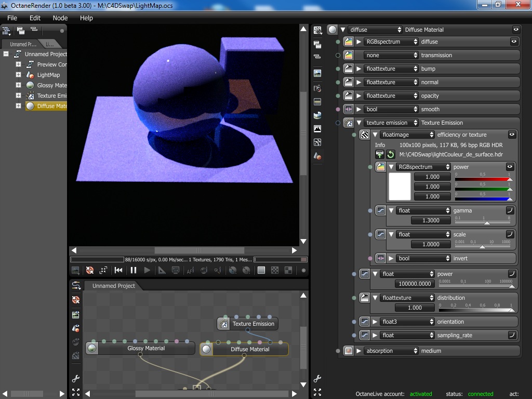532x399 pixels.
Task: Pause the render with the pause button
Action: click(x=134, y=270)
